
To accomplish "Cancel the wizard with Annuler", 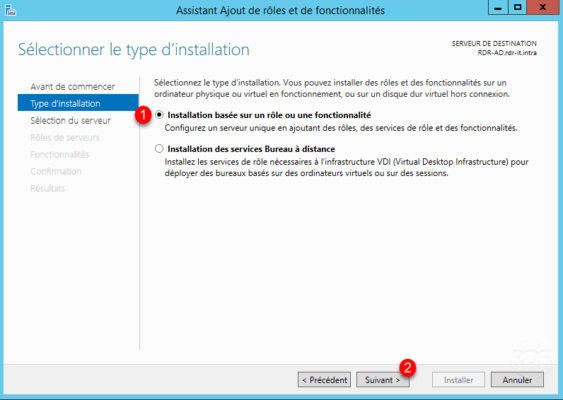I will tap(517, 380).
